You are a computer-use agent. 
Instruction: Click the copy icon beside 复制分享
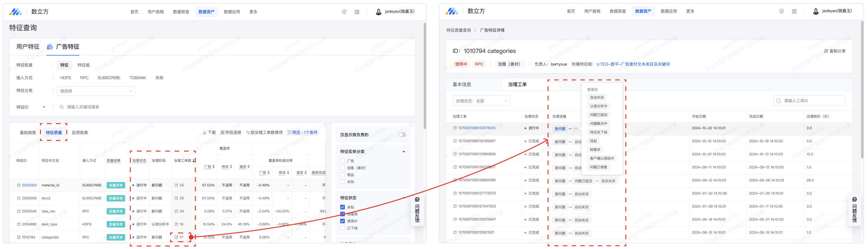tap(826, 51)
